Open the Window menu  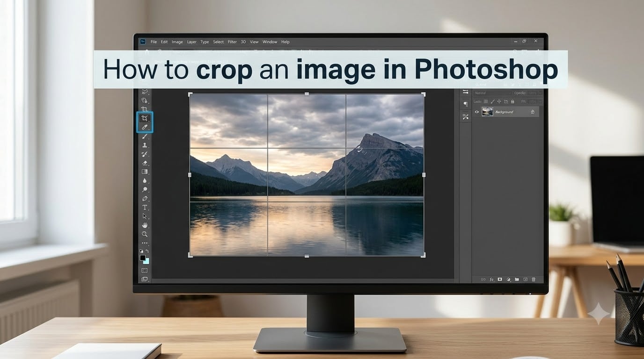point(270,42)
